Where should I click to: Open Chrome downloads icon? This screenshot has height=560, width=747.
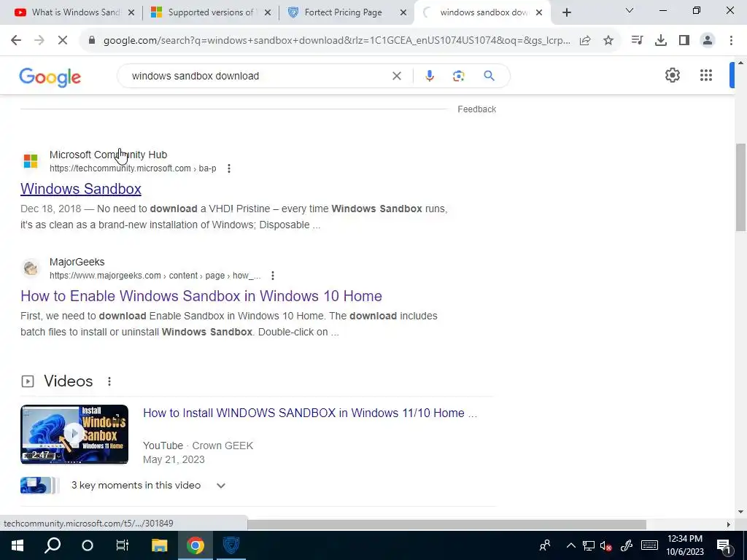coord(661,41)
